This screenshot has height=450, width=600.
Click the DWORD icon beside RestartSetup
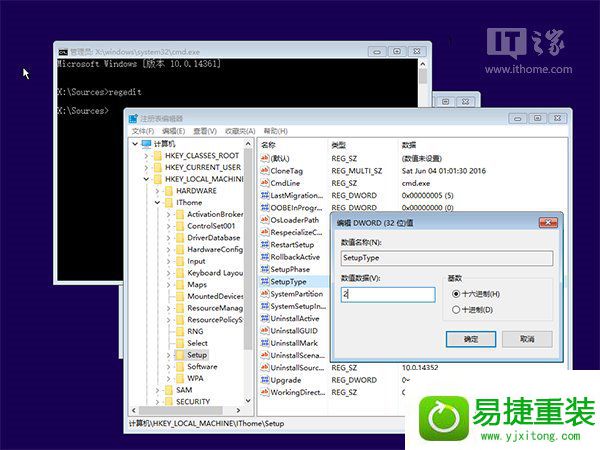click(x=264, y=245)
